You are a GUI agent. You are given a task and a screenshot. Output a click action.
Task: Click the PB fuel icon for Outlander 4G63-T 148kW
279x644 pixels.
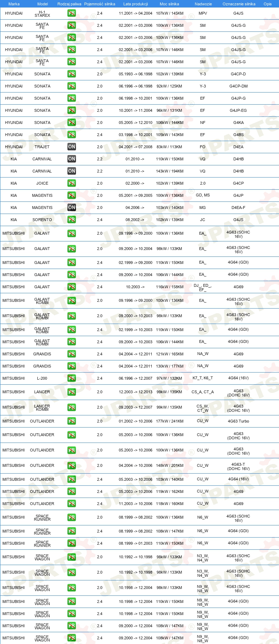[x=71, y=465]
